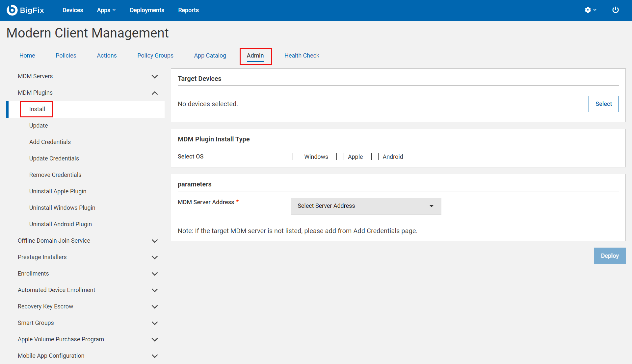Viewport: 632px width, 364px height.
Task: Click the power logout icon
Action: (x=615, y=10)
